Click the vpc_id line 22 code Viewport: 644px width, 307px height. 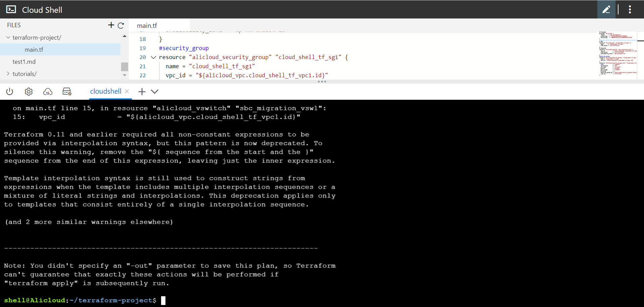click(247, 76)
